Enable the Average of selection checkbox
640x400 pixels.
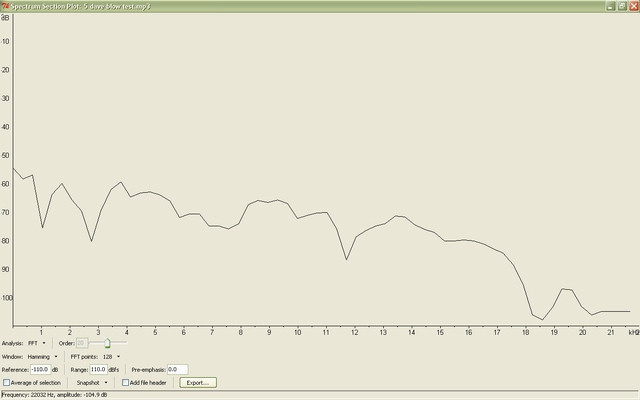point(7,382)
